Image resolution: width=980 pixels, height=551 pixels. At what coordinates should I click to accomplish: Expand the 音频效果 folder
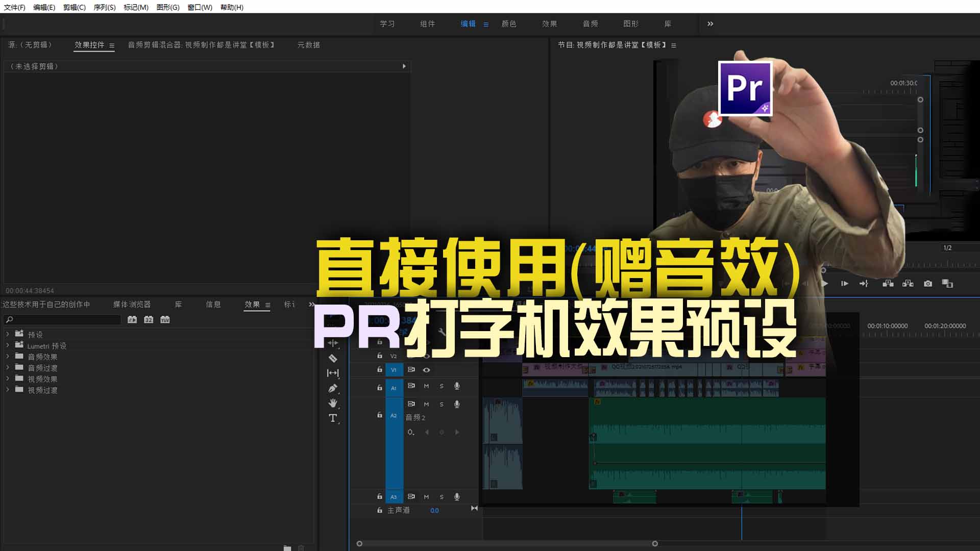pyautogui.click(x=8, y=357)
